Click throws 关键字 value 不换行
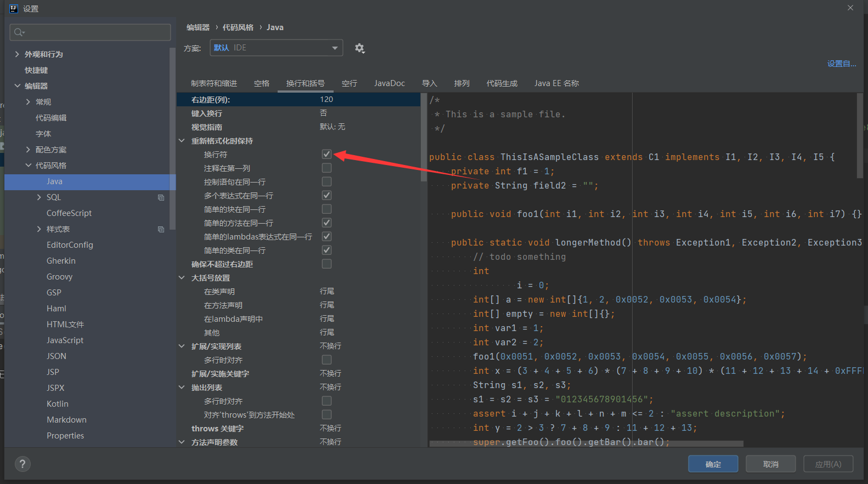868x484 pixels. click(330, 428)
